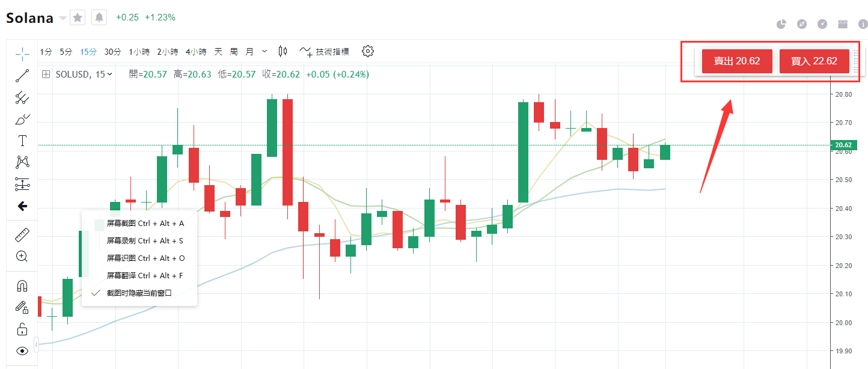Open the SOLUSD, 15 symbol dropdown
This screenshot has height=369, width=868.
[83, 75]
